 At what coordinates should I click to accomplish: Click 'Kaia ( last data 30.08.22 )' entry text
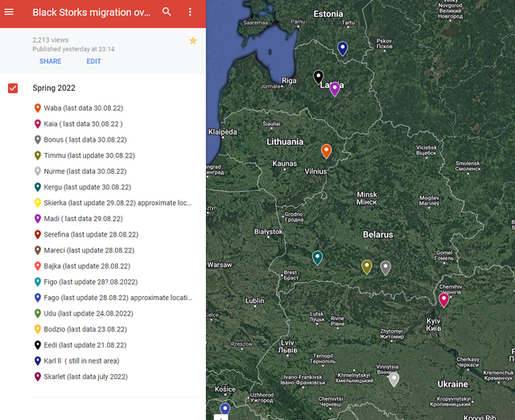click(83, 124)
